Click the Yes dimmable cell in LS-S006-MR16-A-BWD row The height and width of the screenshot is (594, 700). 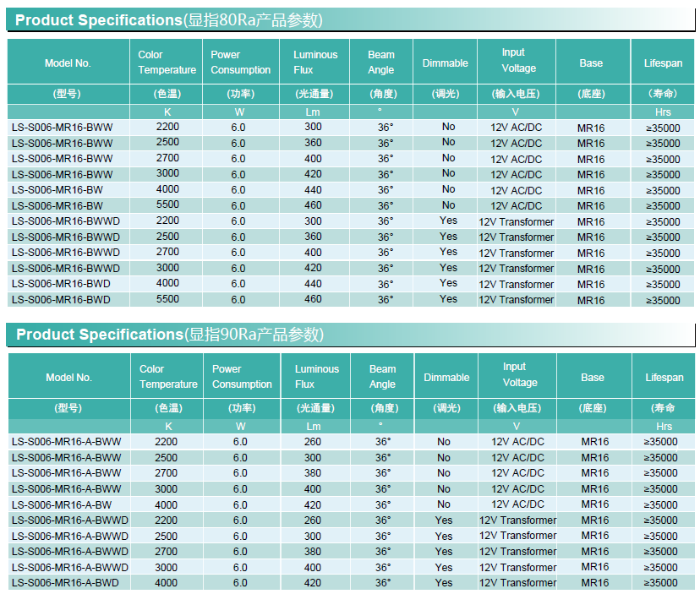pyautogui.click(x=444, y=583)
